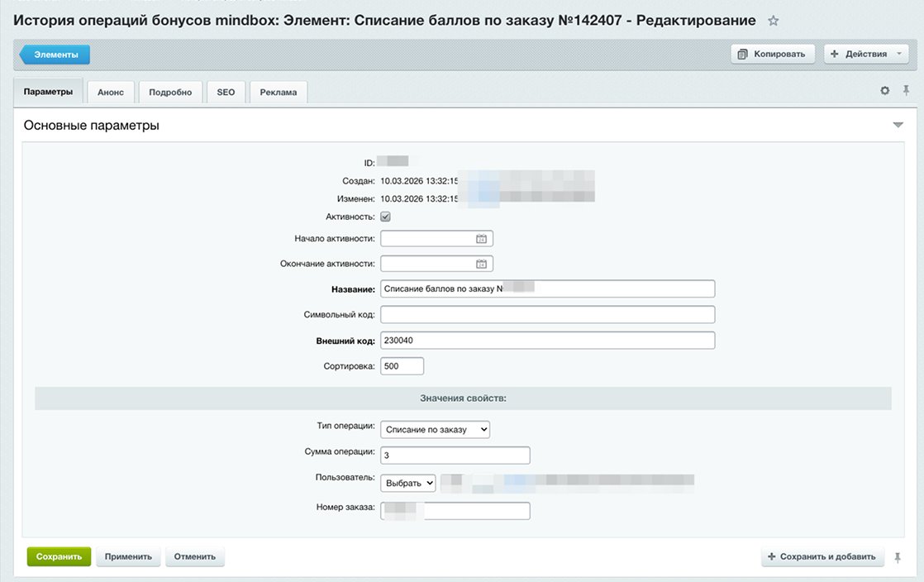This screenshot has width=924, height=582.
Task: Switch to the Анонс tab
Action: (111, 93)
